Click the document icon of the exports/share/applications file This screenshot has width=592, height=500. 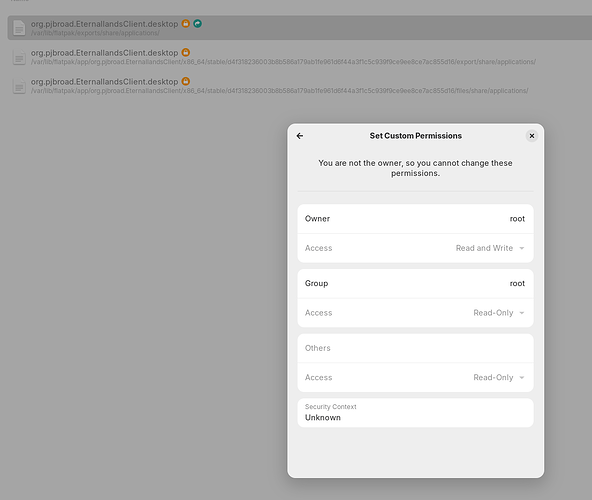(x=19, y=28)
